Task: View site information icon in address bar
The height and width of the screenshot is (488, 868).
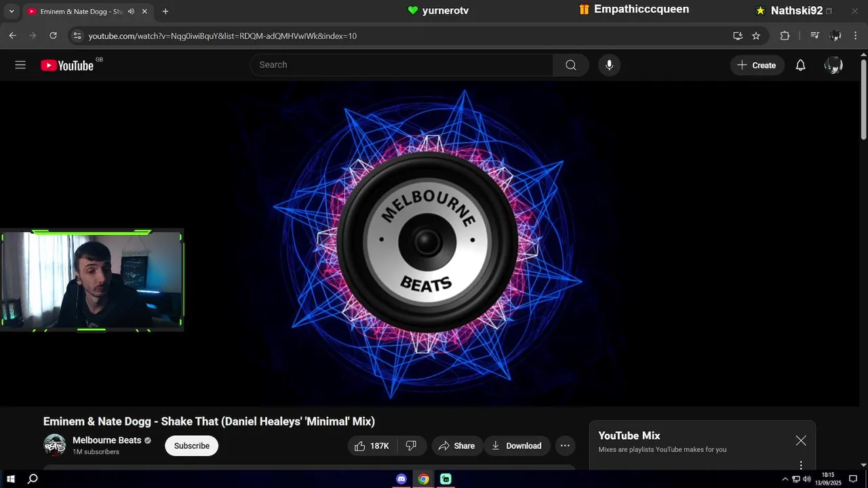Action: pos(77,36)
